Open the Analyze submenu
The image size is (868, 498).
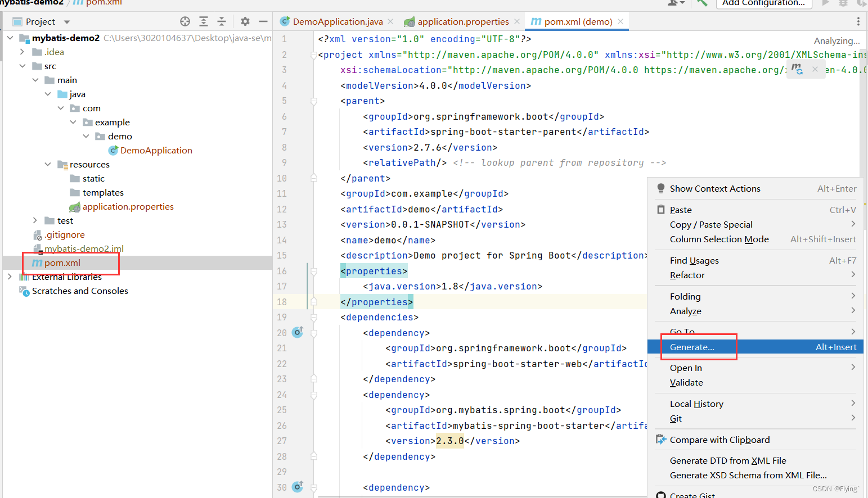tap(755, 311)
